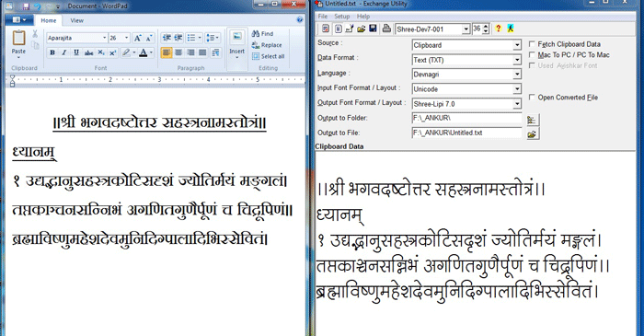The height and width of the screenshot is (336, 644).
Task: Open Paragraph settings icon in WordPad
Action: [x=215, y=52]
